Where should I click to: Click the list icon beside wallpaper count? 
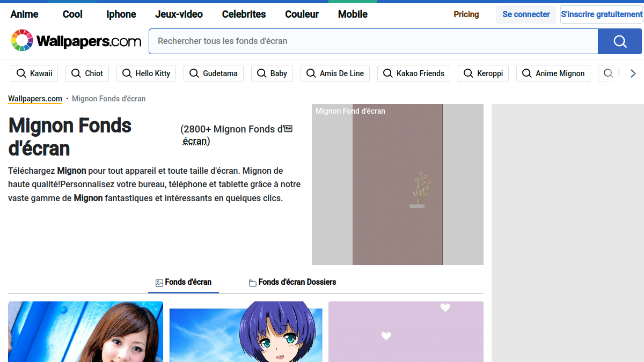click(x=288, y=129)
